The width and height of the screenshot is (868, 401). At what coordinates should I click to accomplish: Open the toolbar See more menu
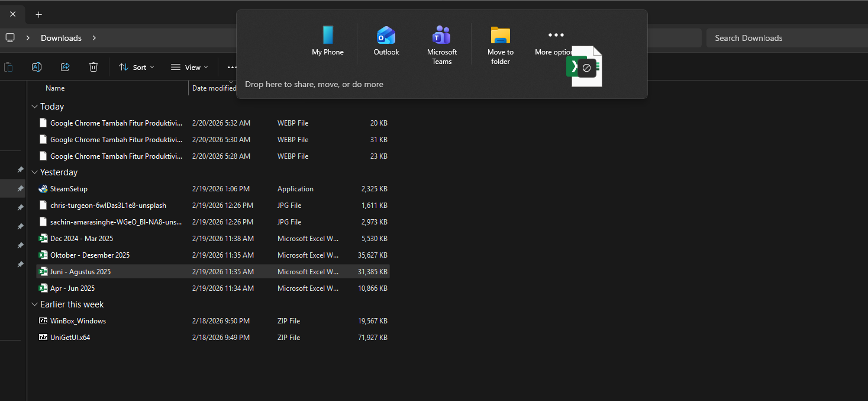tap(233, 67)
